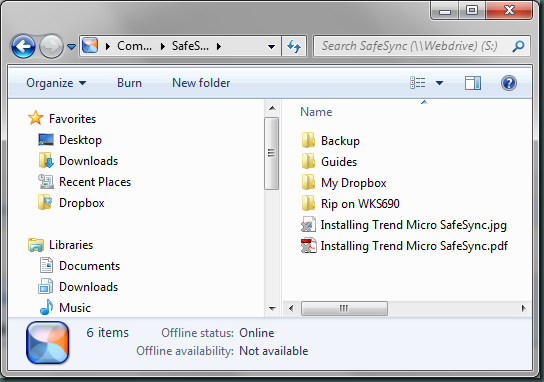Viewport: 544px width, 382px height.
Task: Click file list horizontal scroll right arrow
Action: pyautogui.click(x=524, y=308)
